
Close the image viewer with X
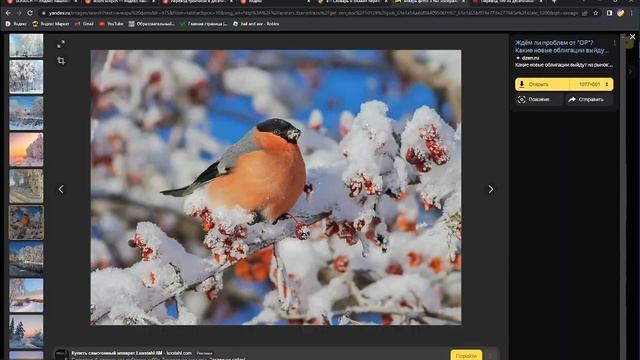click(632, 37)
